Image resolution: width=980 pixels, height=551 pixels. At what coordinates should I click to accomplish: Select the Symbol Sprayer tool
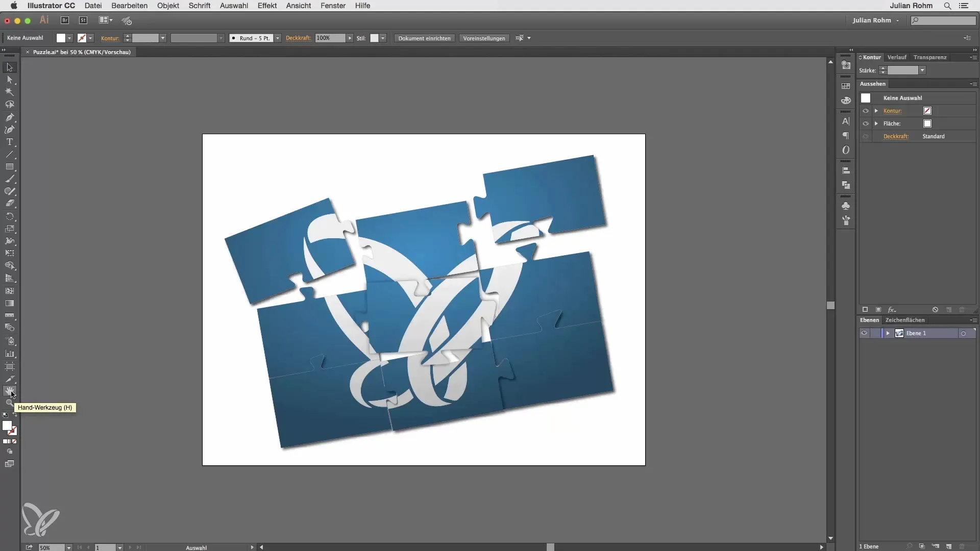pos(10,341)
